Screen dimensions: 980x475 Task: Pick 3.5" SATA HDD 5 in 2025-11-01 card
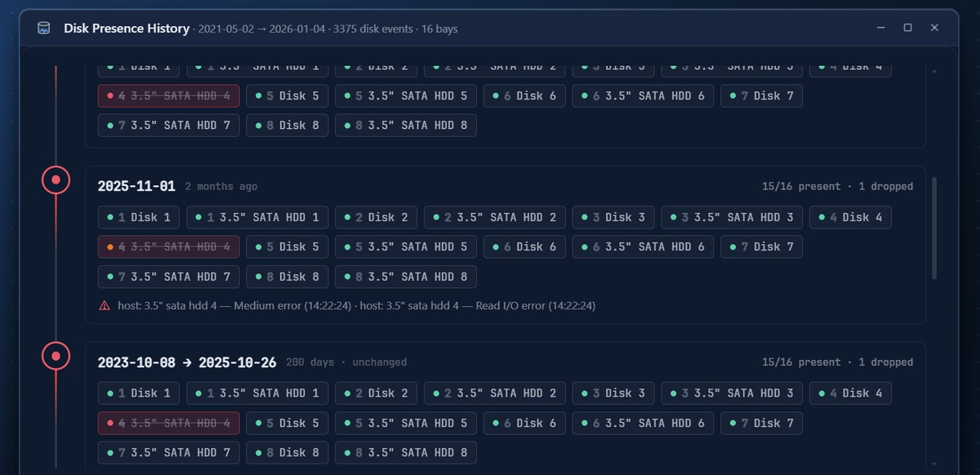(x=406, y=246)
